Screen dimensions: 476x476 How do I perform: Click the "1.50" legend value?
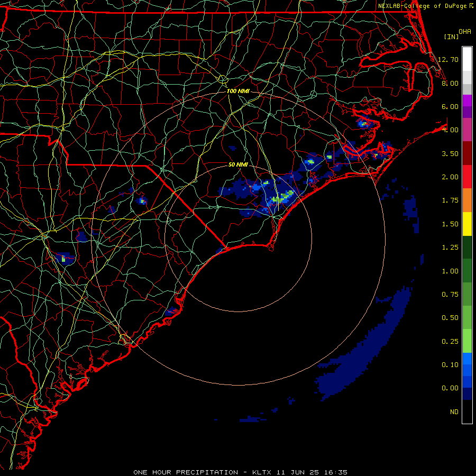point(450,224)
